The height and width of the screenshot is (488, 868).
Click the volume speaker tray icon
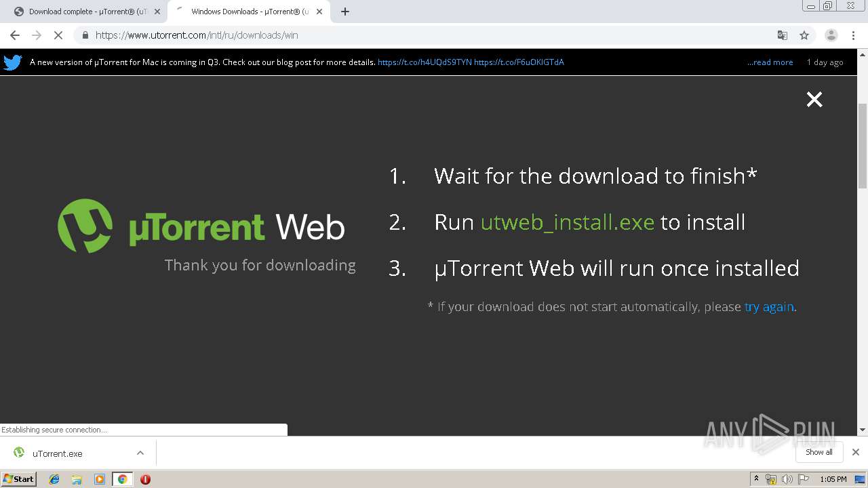787,479
